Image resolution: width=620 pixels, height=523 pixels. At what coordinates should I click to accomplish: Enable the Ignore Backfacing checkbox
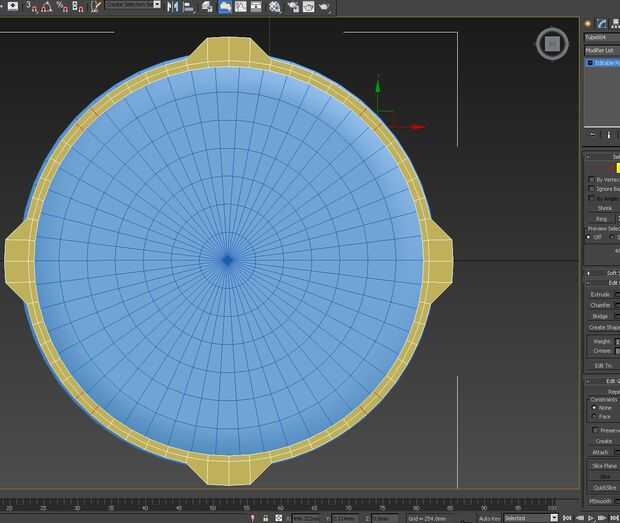591,189
